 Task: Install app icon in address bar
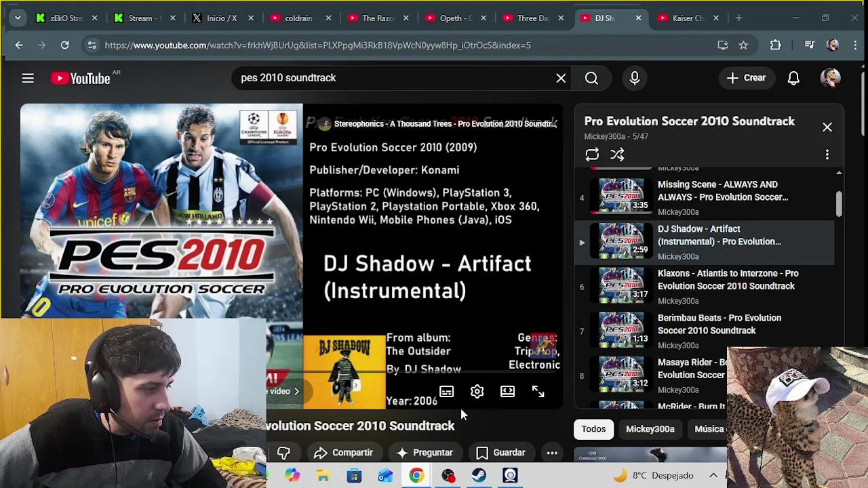(x=723, y=45)
